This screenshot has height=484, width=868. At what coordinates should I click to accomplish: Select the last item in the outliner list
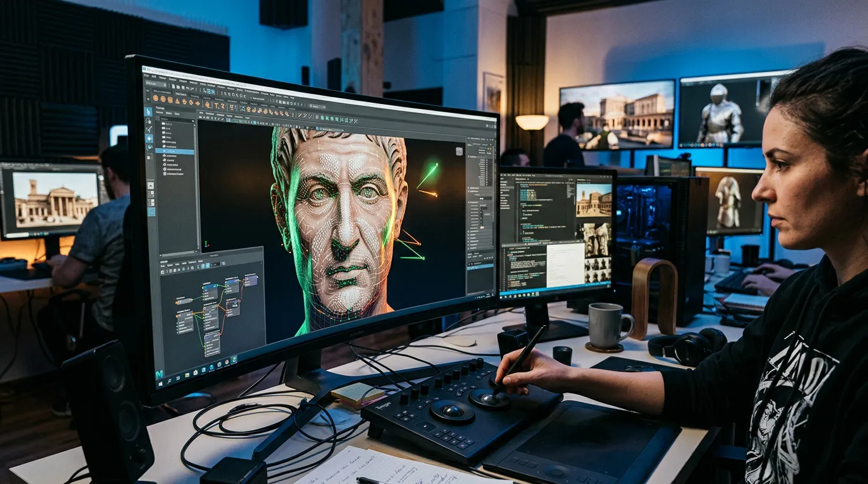(x=174, y=174)
